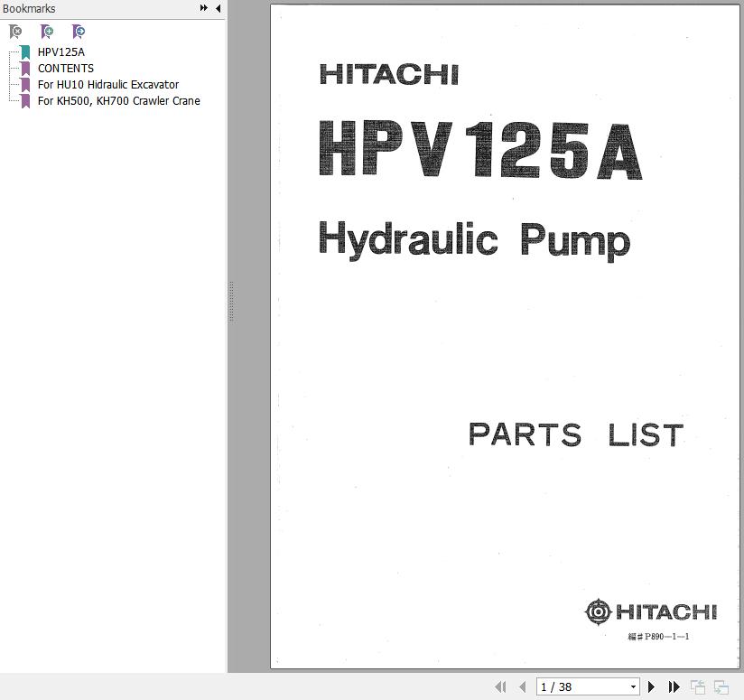Viewport: 744px width, 700px height.
Task: Open the HPV125A bookmark
Action: pos(61,52)
